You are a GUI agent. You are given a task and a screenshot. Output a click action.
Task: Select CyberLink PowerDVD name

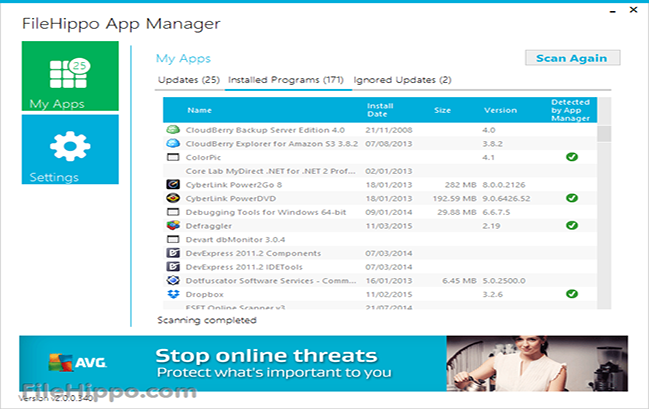[231, 198]
